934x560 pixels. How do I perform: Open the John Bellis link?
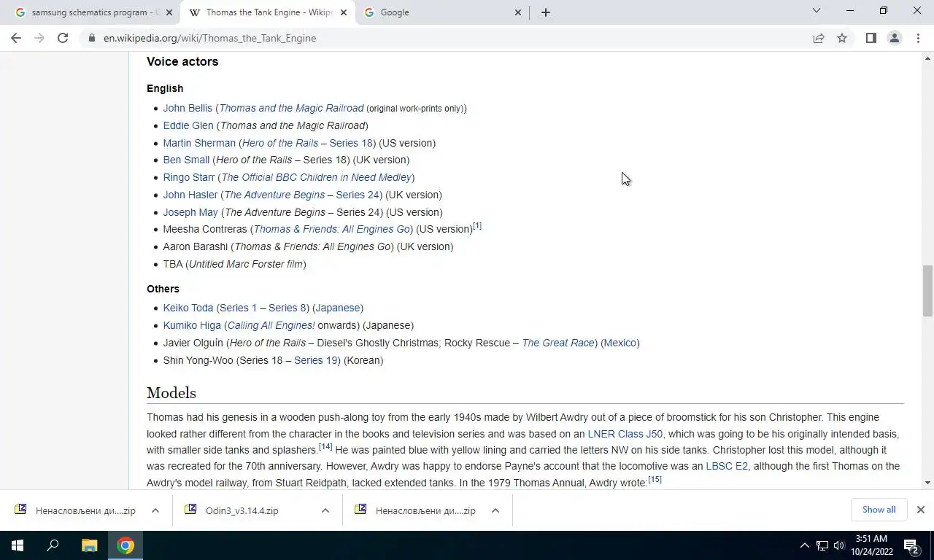(188, 108)
